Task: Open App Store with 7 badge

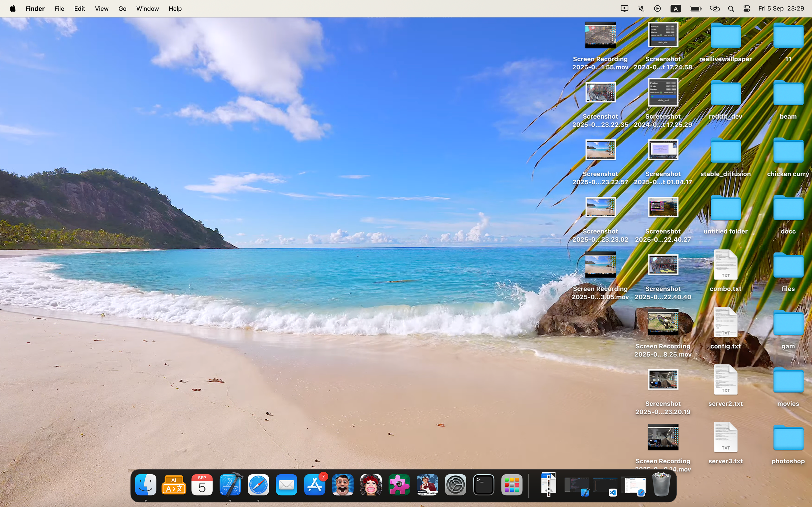Action: click(x=315, y=485)
